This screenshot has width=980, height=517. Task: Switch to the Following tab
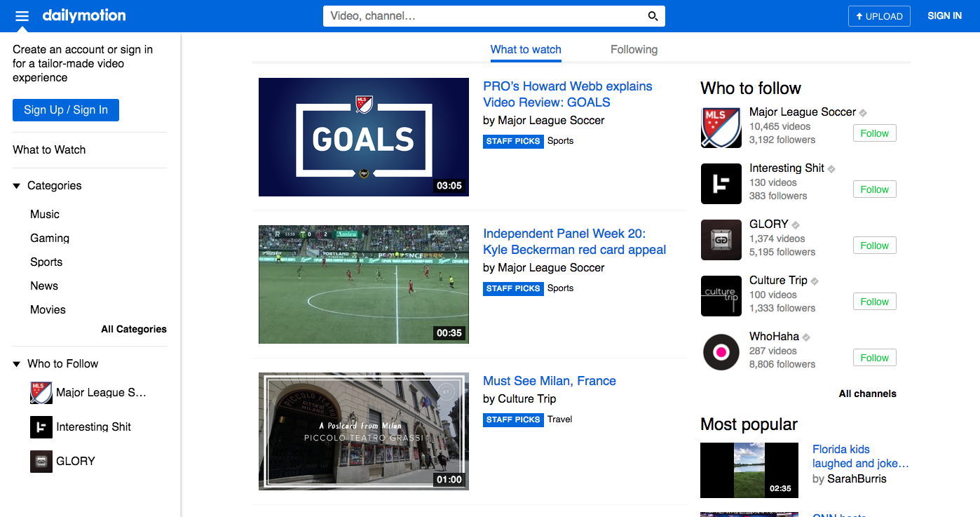click(634, 49)
